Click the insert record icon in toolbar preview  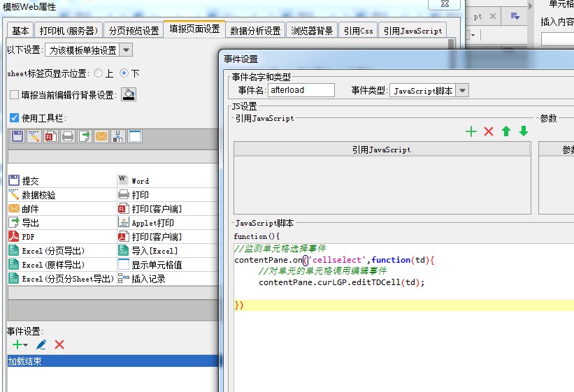point(118,136)
